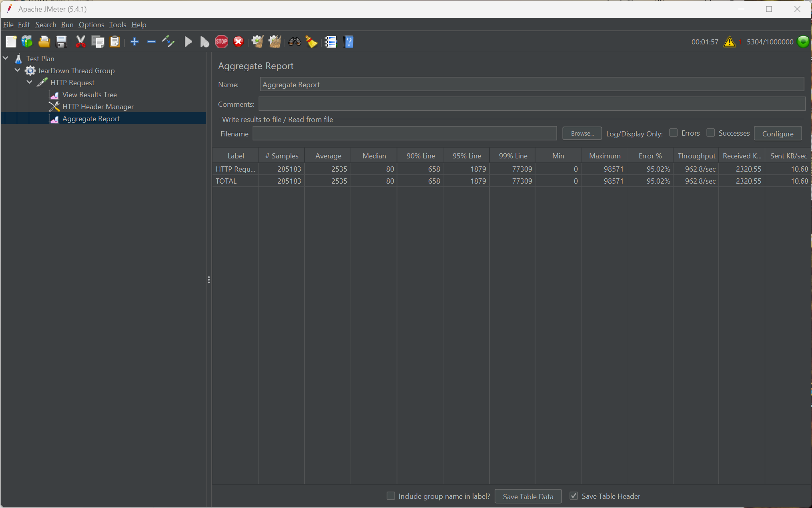812x508 pixels.
Task: Enable the Errors only checkbox
Action: (x=674, y=133)
